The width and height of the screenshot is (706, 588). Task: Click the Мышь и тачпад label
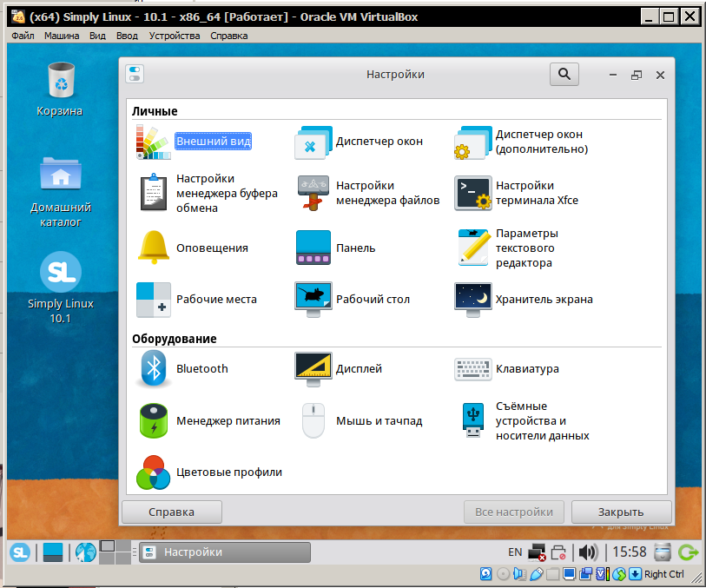pos(379,421)
